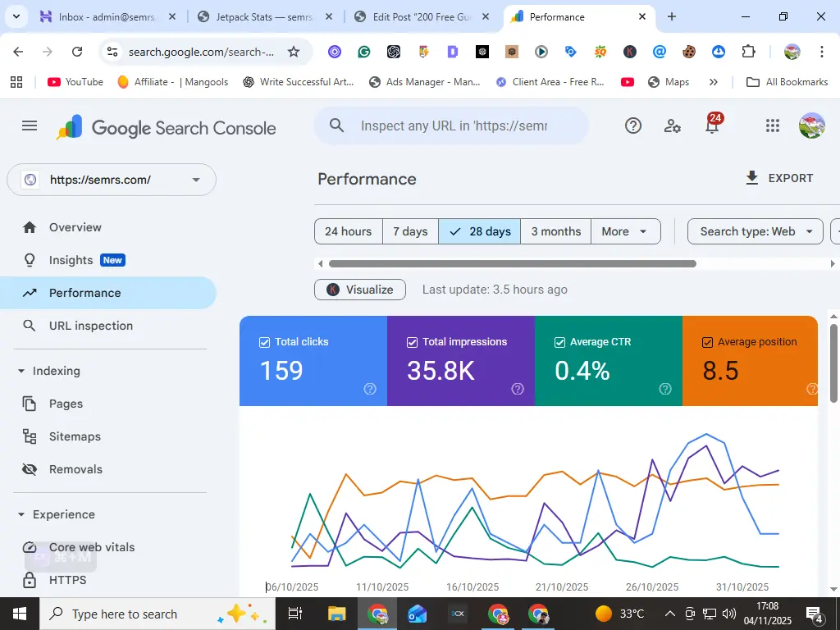Bookmark this page with the star icon
The height and width of the screenshot is (630, 840).
click(294, 52)
